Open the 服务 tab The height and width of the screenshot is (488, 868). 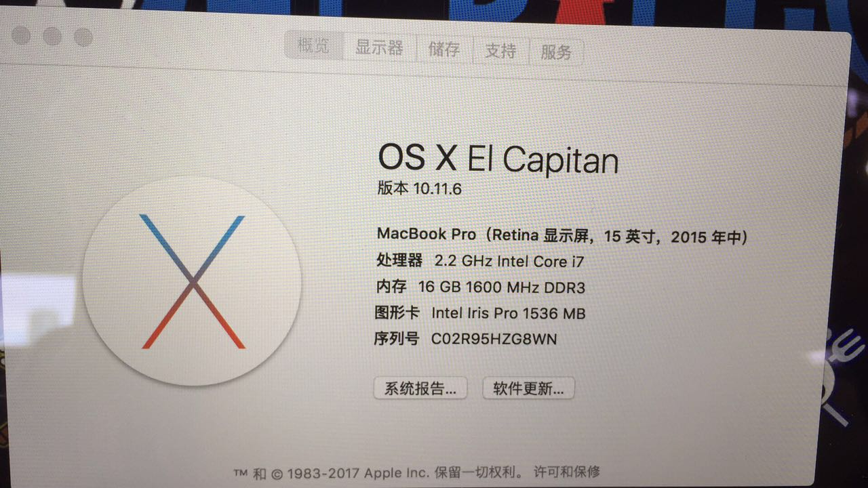[x=556, y=52]
